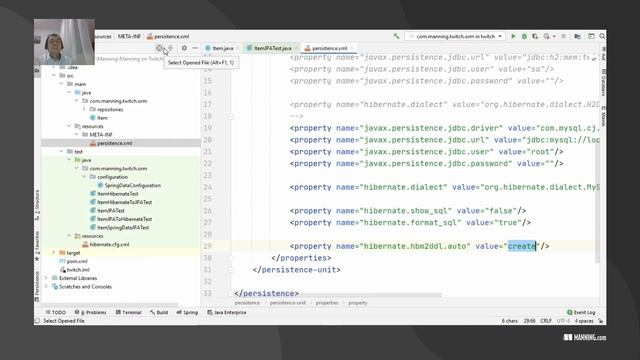The width and height of the screenshot is (640, 360).
Task: Click persistence.xml in the navigation bar
Action: coord(168,36)
